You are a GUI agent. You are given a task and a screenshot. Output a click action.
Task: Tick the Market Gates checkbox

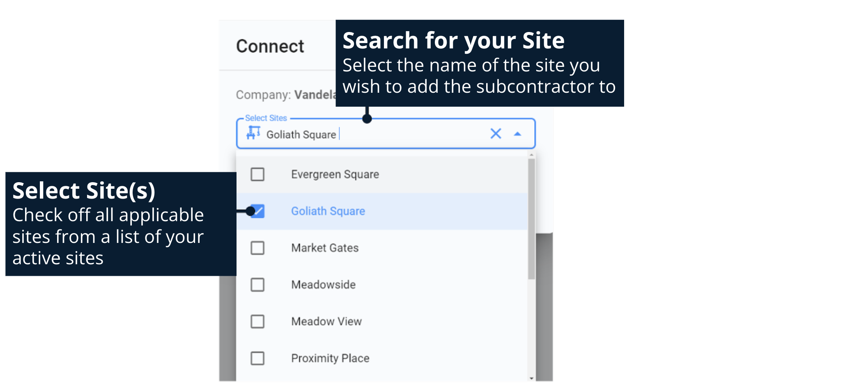257,248
